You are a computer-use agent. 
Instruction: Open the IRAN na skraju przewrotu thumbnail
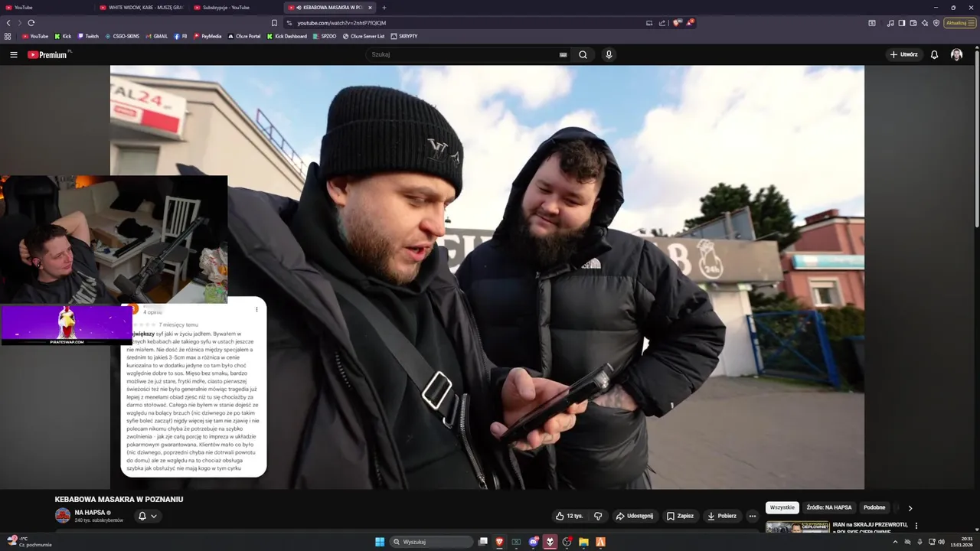point(797,527)
